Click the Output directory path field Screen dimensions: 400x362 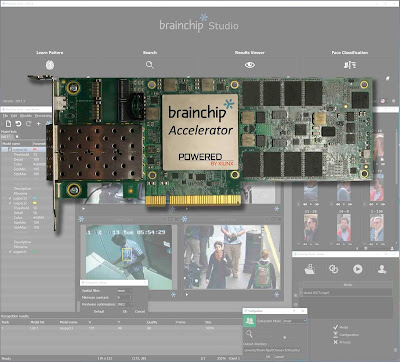(x=272, y=350)
